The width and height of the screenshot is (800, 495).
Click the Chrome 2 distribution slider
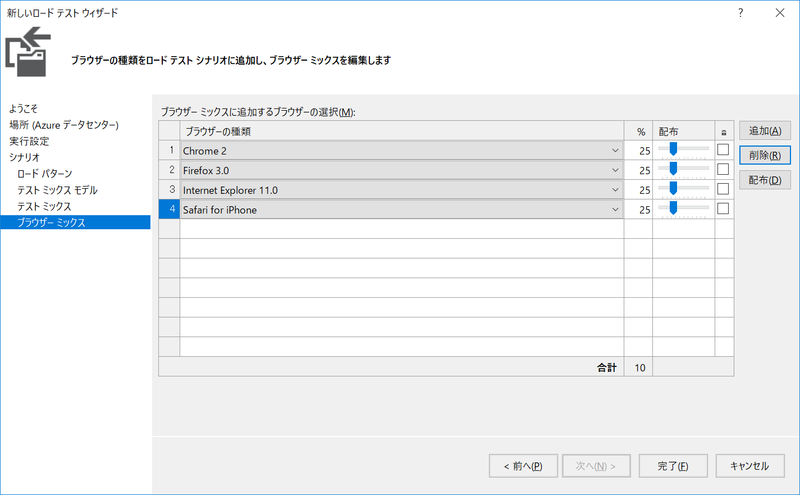click(683, 150)
